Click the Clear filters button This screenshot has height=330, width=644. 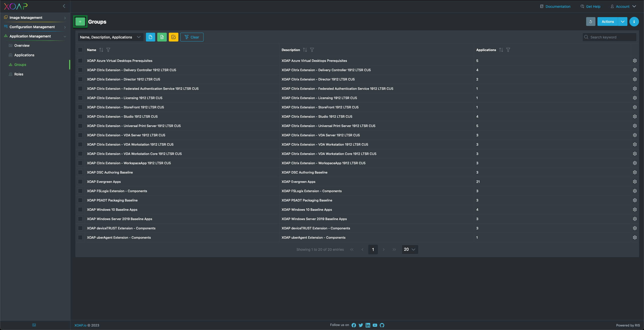[x=192, y=37]
